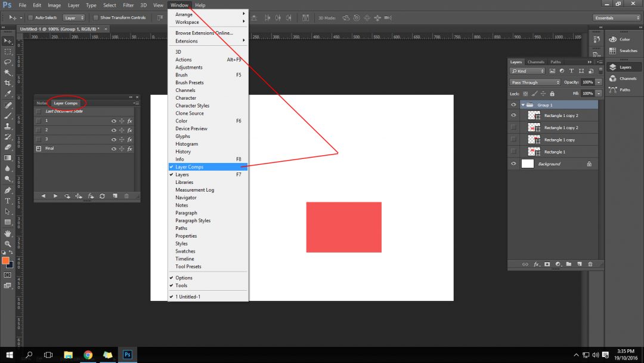Open Photoshop from the Windows taskbar
Screen dimensions: 644x363
click(x=127, y=355)
